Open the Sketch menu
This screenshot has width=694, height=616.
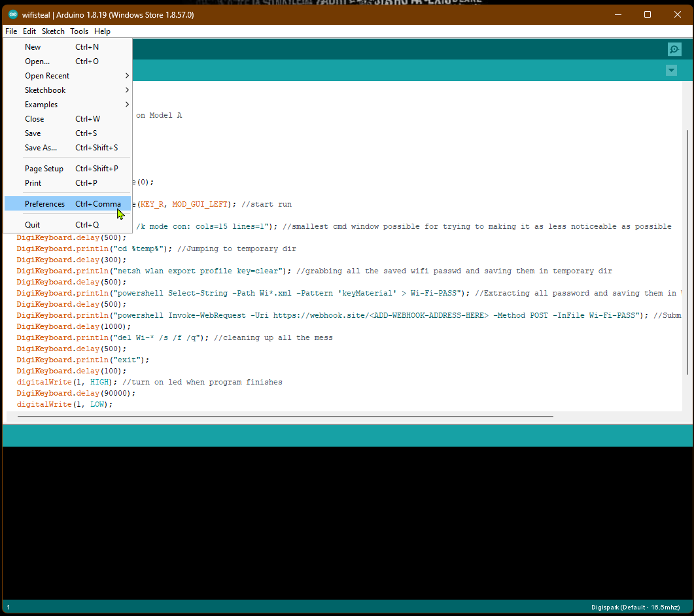53,31
